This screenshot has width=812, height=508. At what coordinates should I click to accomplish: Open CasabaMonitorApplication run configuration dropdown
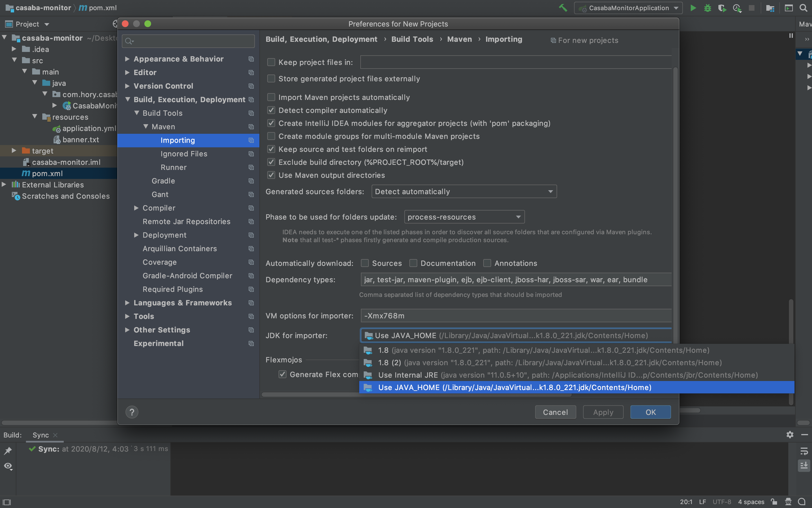628,8
